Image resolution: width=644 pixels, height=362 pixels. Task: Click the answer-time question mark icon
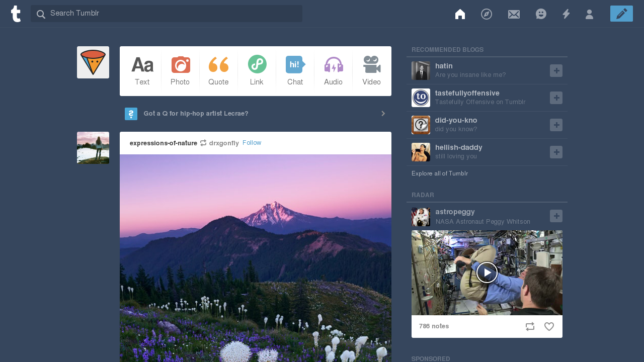pyautogui.click(x=131, y=114)
